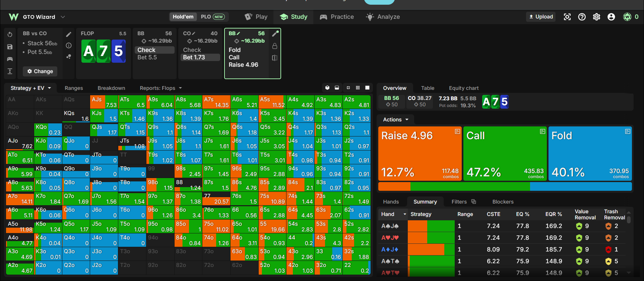This screenshot has height=281, width=644.
Task: Click the collapse height icon in sidebar
Action: pyautogui.click(x=10, y=71)
